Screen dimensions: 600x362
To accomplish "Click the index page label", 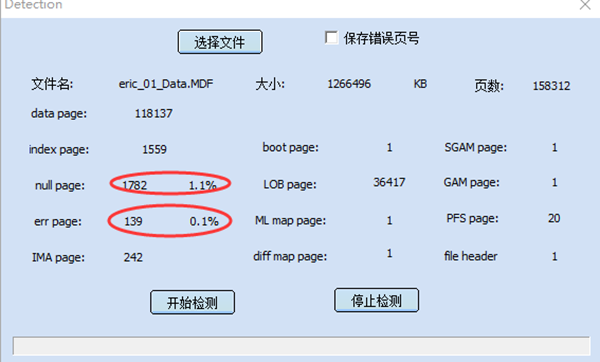I will pyautogui.click(x=59, y=150).
